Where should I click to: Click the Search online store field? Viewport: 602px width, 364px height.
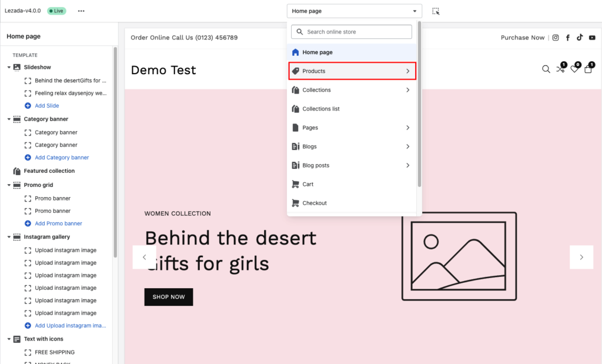[x=352, y=32]
